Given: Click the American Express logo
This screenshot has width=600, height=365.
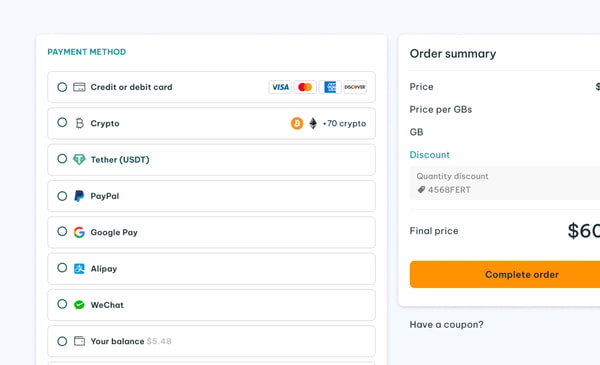Looking at the screenshot, I should 330,87.
